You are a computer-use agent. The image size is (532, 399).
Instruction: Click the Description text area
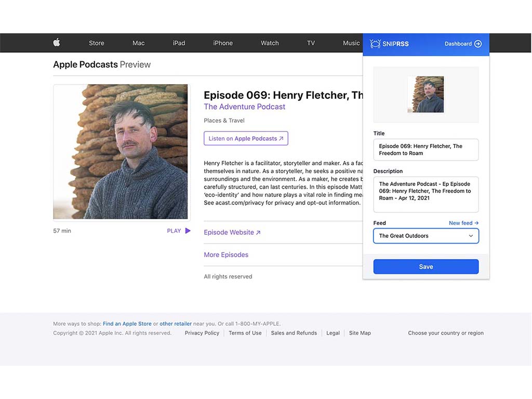pyautogui.click(x=426, y=194)
